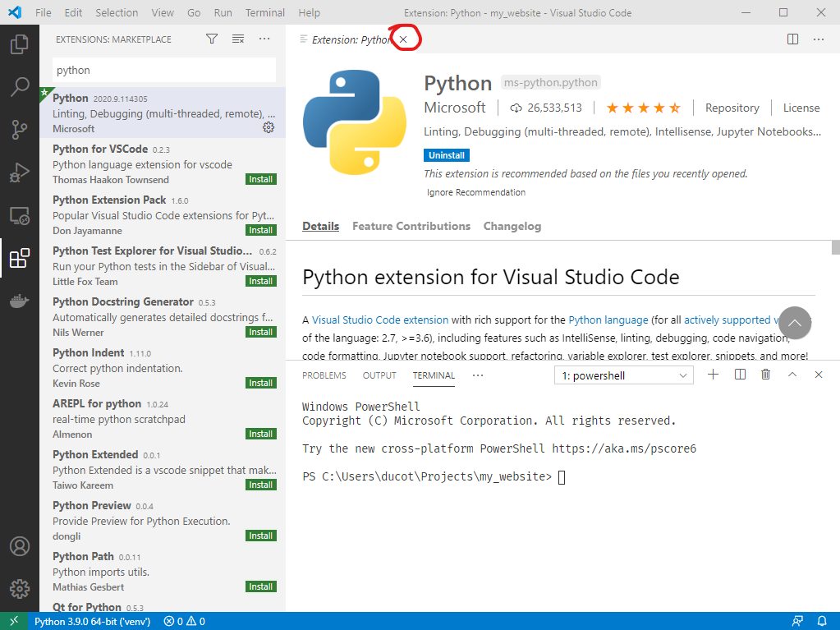Open the Search view in the activity bar
The height and width of the screenshot is (630, 840).
(20, 87)
